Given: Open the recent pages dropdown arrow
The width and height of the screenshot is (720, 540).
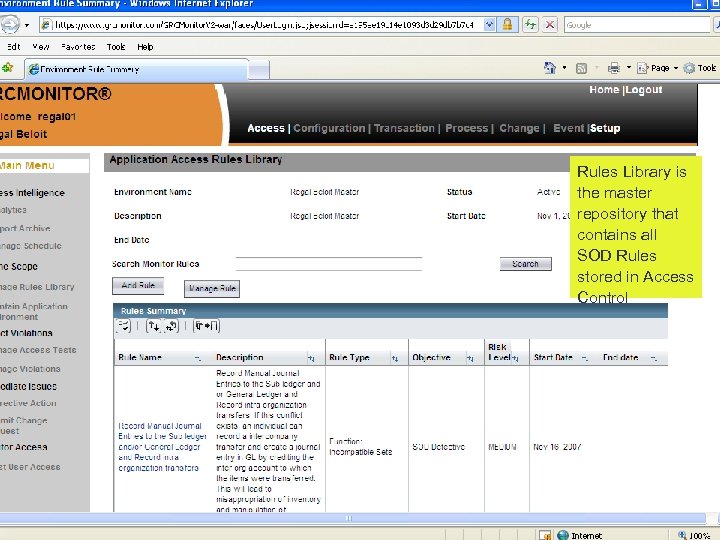Looking at the screenshot, I should [x=27, y=25].
